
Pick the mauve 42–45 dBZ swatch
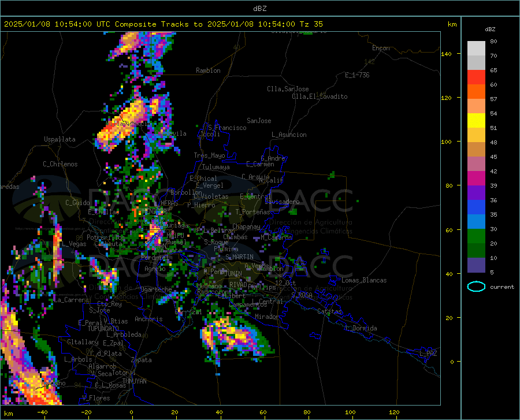[476, 163]
